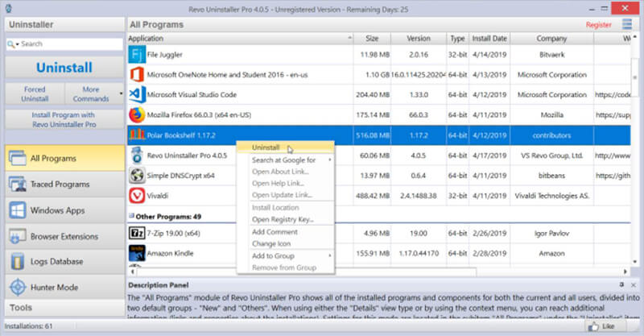Click the File Juggler app icon

(x=137, y=54)
